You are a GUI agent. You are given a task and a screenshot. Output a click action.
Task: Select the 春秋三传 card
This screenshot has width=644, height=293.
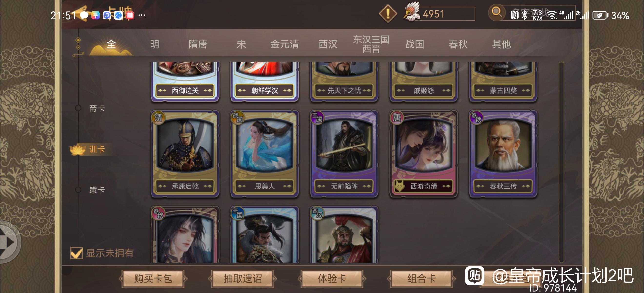pos(503,154)
